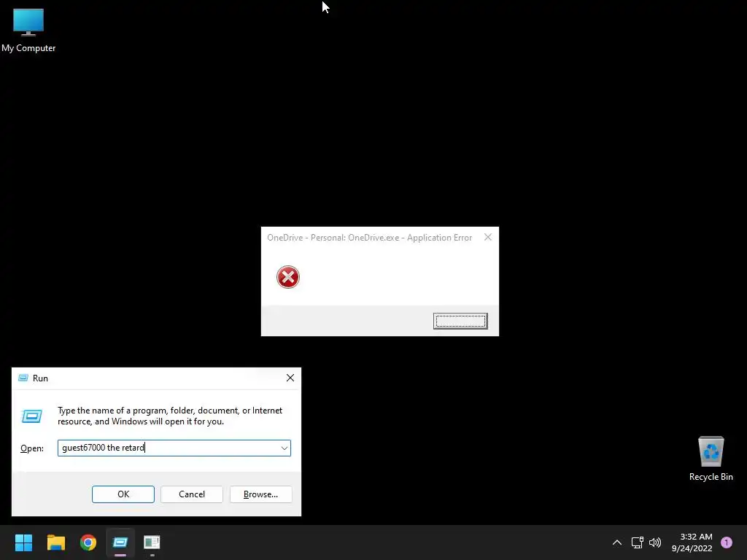This screenshot has width=747, height=560.
Task: Open the Windows Start menu
Action: [x=23, y=542]
